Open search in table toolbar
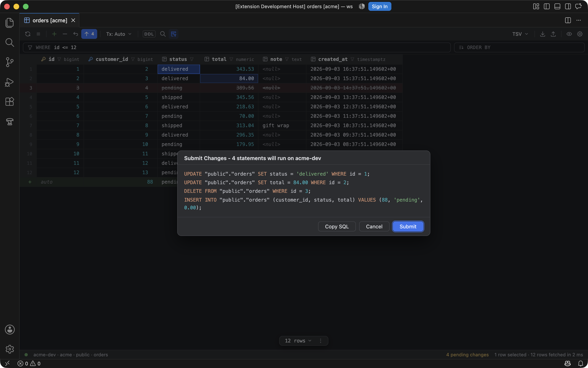 tap(163, 34)
